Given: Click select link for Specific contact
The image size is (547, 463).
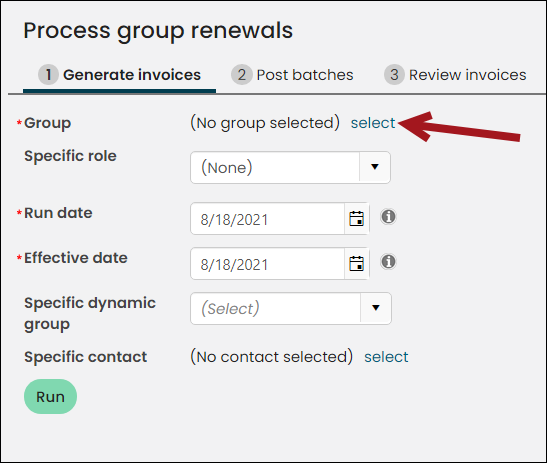Looking at the screenshot, I should coord(386,357).
